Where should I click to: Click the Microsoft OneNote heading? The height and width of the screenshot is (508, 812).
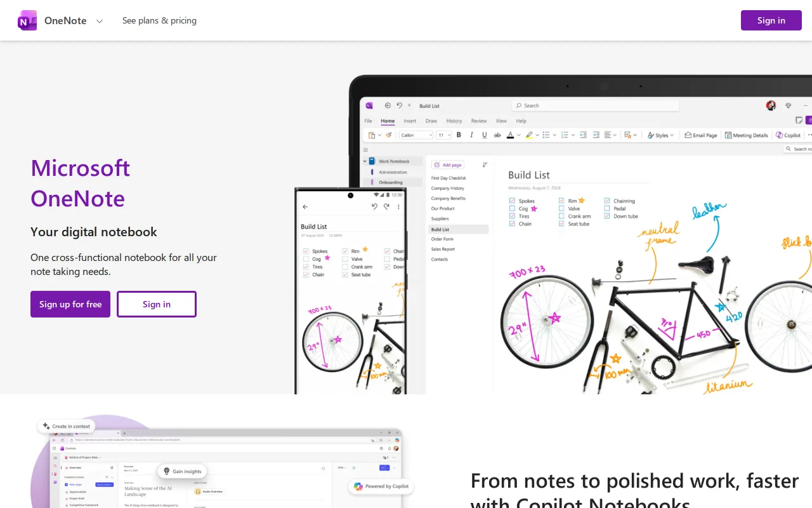pos(81,183)
